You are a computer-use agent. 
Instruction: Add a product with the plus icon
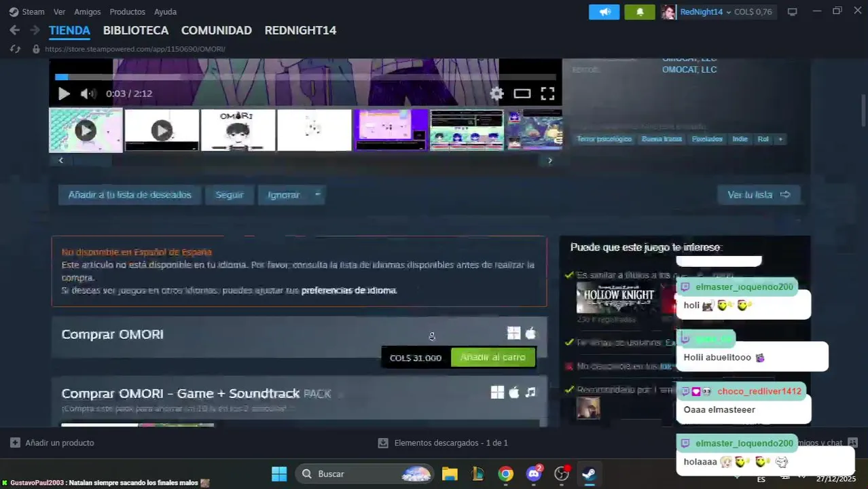click(x=15, y=443)
